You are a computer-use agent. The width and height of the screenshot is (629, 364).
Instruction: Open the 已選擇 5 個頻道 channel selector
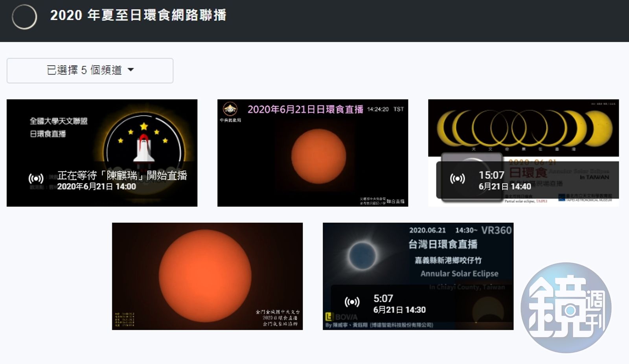(x=90, y=71)
